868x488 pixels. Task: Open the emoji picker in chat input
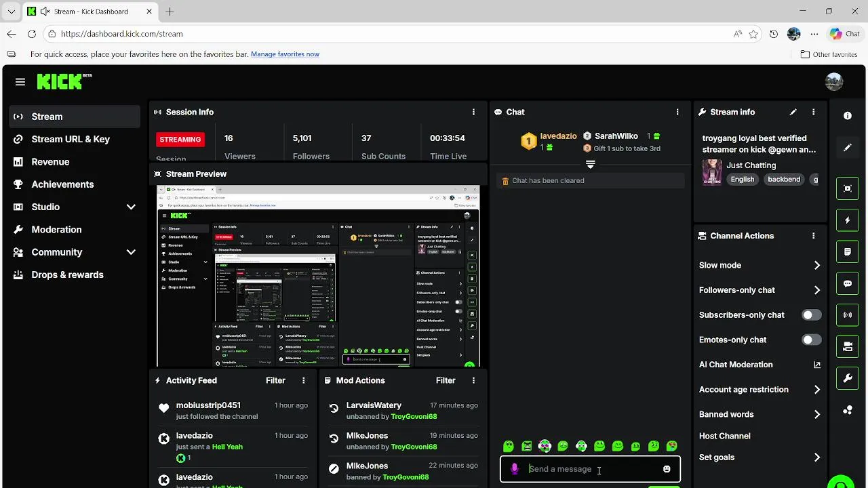point(667,469)
